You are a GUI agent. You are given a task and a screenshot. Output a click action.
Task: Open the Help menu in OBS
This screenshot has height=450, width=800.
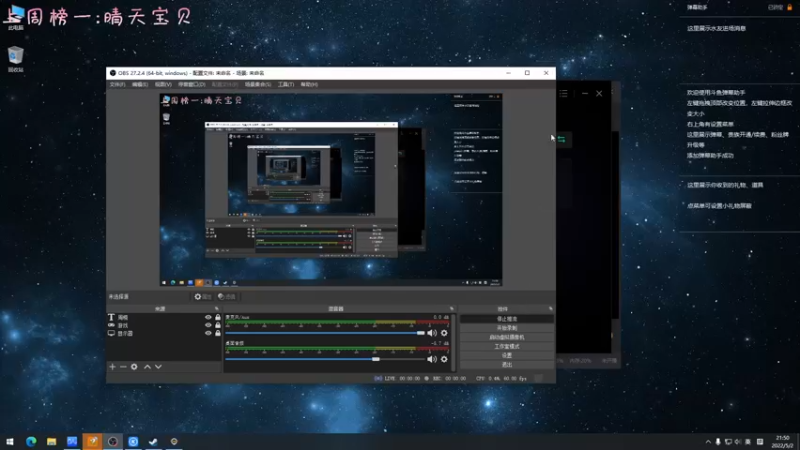coord(309,85)
